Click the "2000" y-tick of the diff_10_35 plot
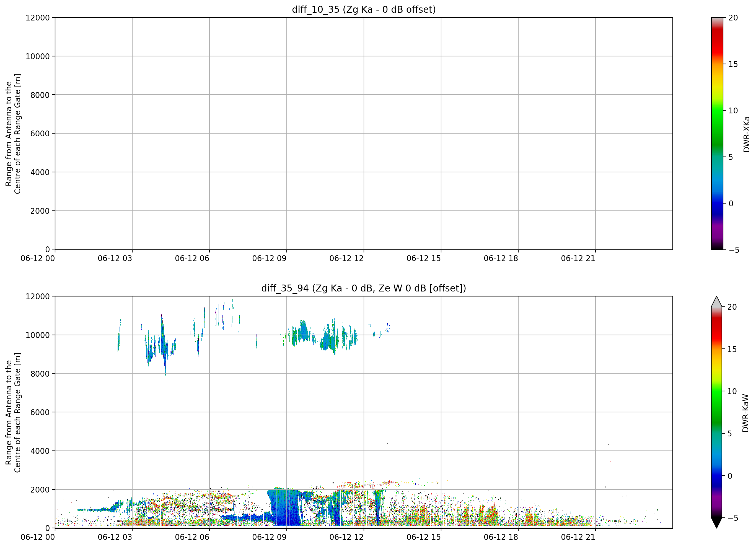The width and height of the screenshot is (756, 547). (x=40, y=211)
